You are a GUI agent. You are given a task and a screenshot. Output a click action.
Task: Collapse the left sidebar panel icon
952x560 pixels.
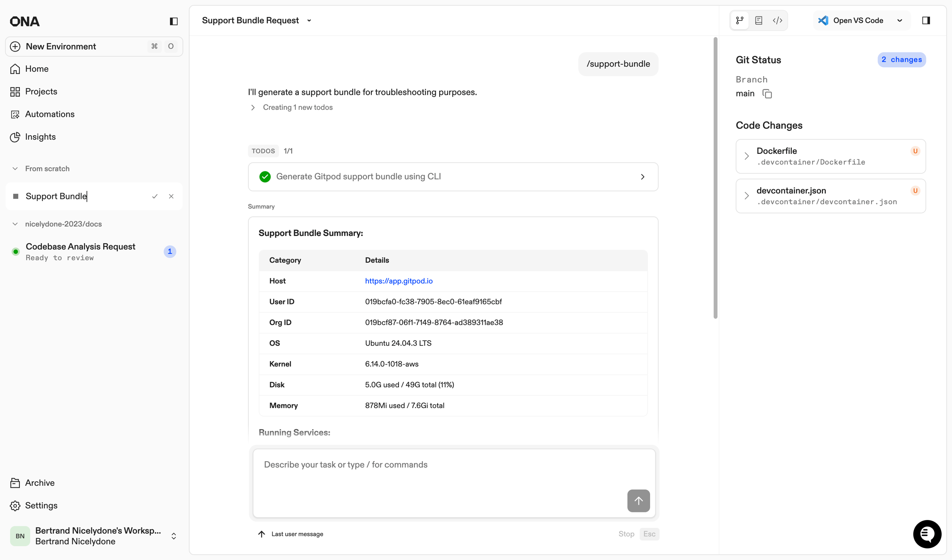click(x=173, y=21)
